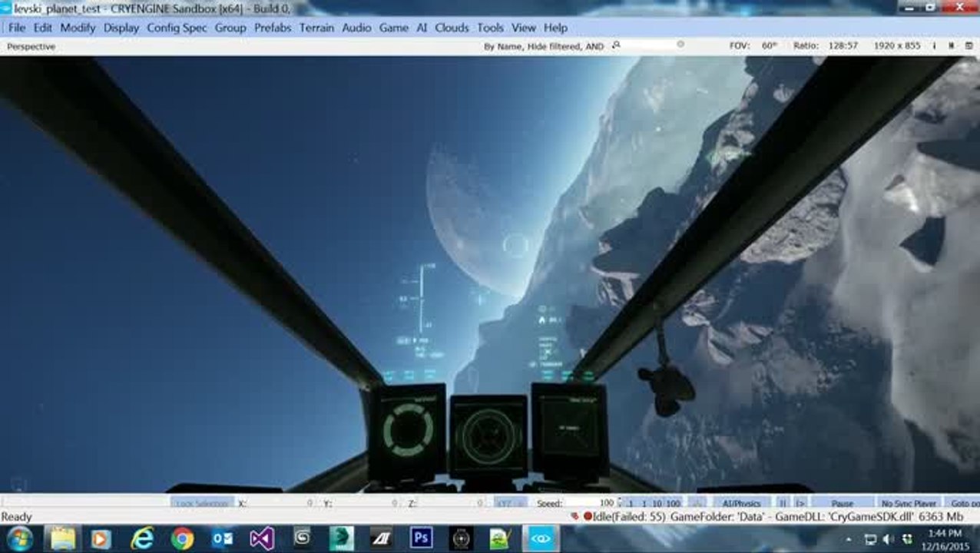Click the step simulation icon button
This screenshot has width=980, height=553.
[x=800, y=503]
